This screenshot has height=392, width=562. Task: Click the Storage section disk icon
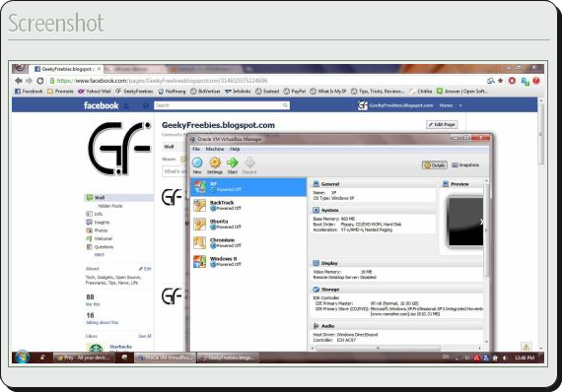point(316,290)
